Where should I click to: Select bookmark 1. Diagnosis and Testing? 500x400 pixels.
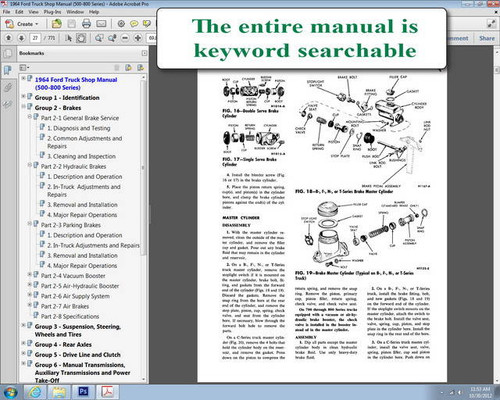point(79,128)
